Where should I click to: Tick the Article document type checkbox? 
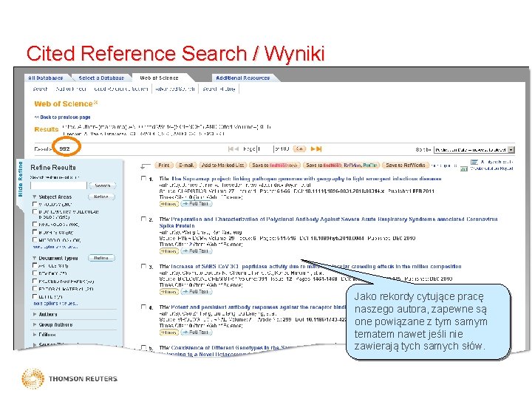pos(35,265)
